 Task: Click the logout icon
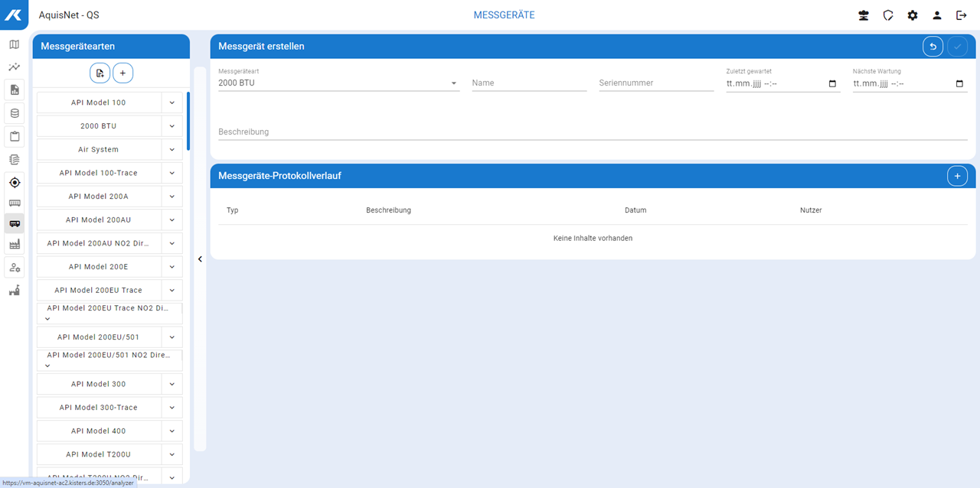click(962, 15)
